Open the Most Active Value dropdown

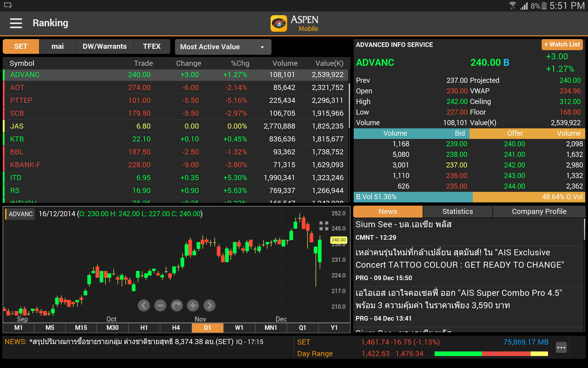tap(223, 47)
